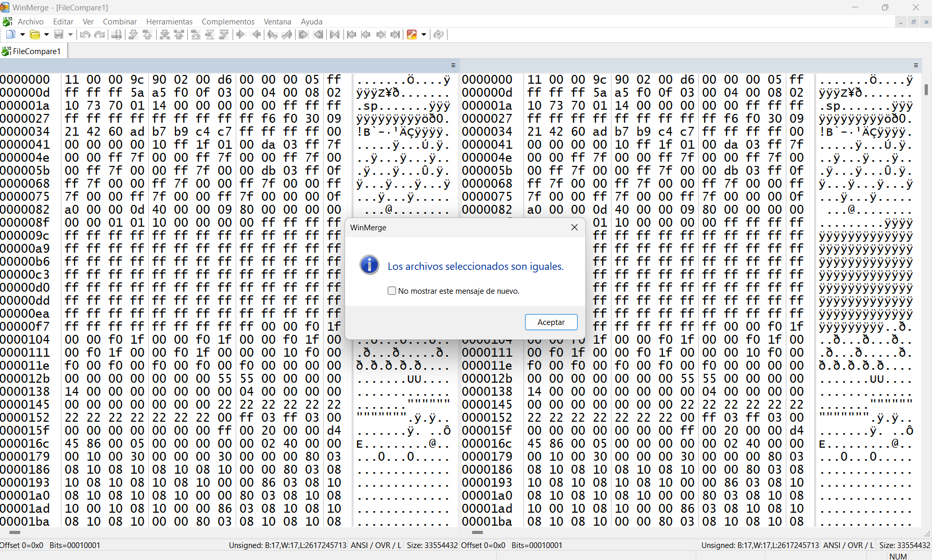The width and height of the screenshot is (932, 560).
Task: Click left pane offset '0000000' row
Action: (x=25, y=80)
